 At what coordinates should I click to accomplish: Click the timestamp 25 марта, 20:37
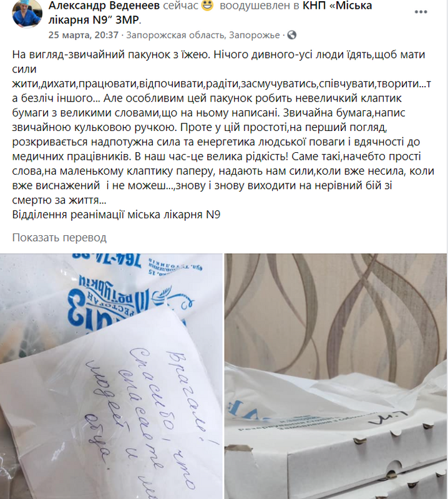[x=84, y=35]
